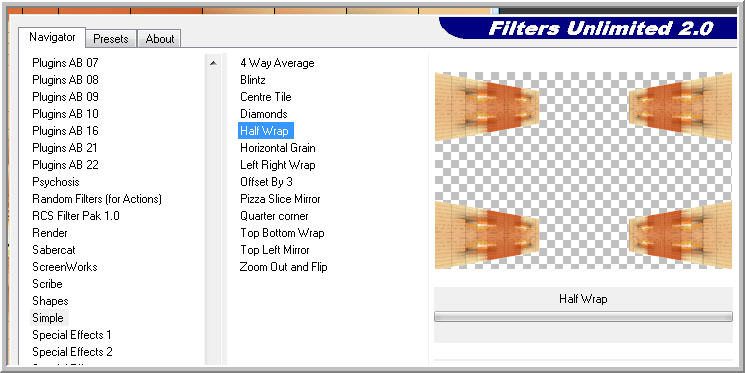This screenshot has height=373, width=745.
Task: Select Half Wrap in filter list
Action: coord(266,131)
